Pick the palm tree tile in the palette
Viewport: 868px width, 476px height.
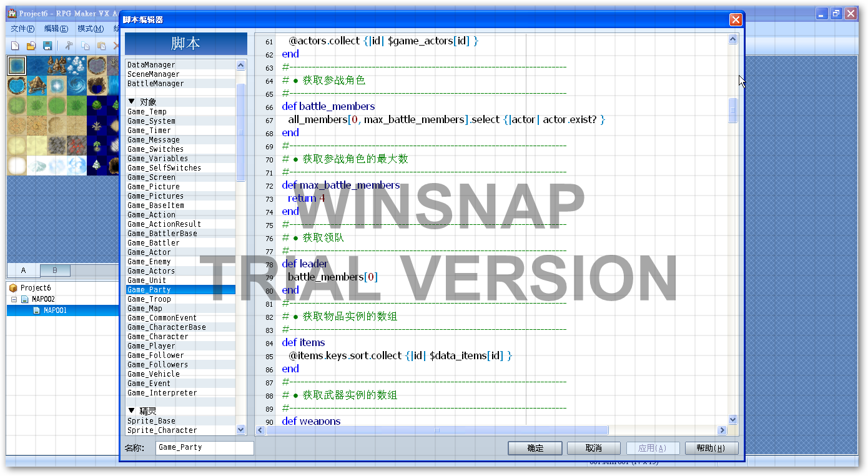pos(97,146)
